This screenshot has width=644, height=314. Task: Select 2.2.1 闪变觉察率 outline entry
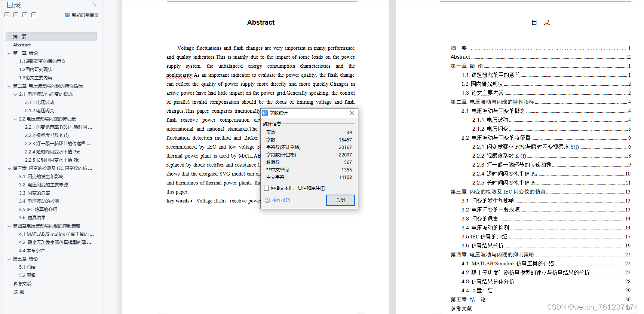click(x=58, y=127)
